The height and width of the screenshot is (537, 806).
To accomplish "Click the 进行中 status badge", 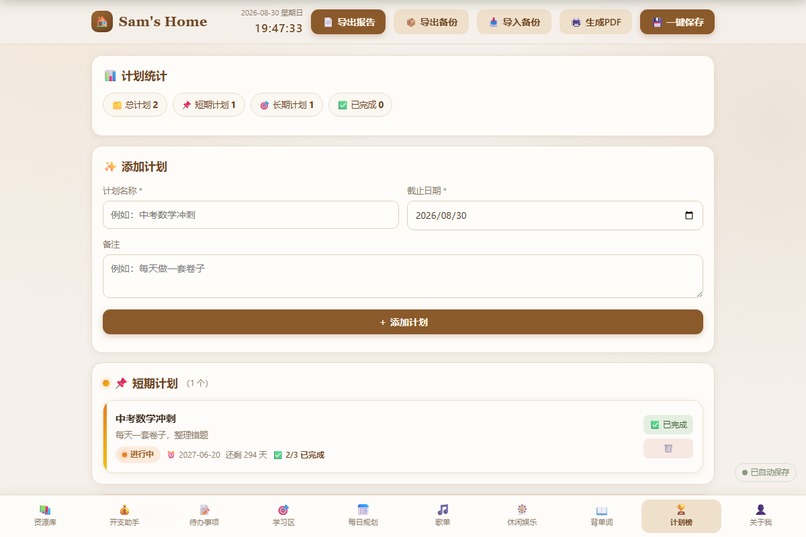I will 138,454.
